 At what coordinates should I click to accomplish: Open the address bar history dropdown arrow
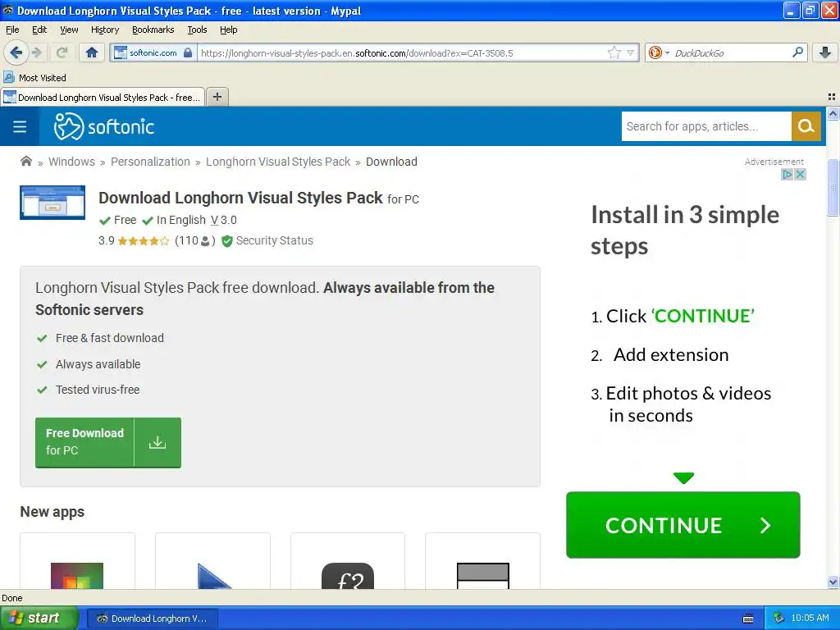631,52
